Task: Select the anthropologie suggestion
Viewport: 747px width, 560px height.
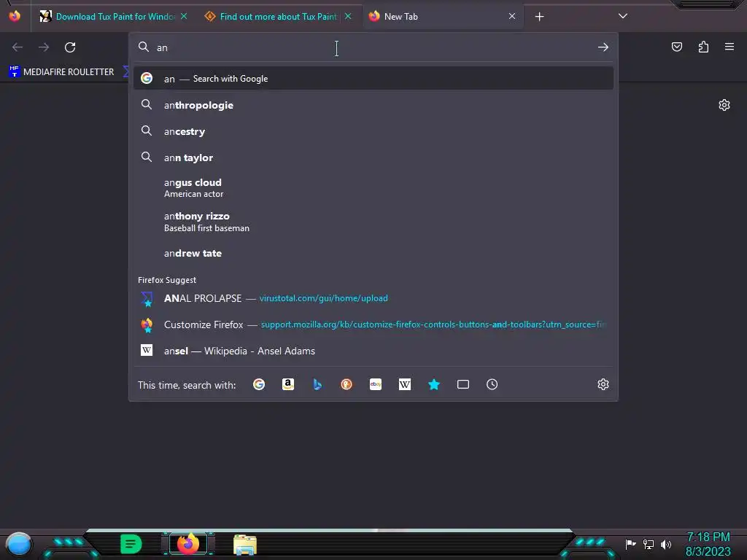Action: (x=373, y=105)
